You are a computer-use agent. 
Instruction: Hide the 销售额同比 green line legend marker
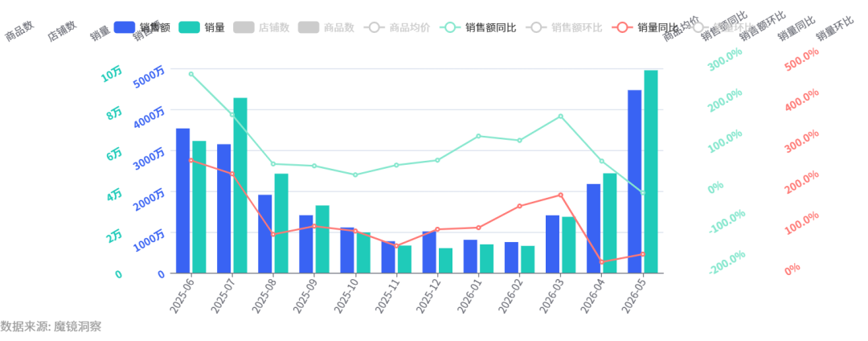450,27
